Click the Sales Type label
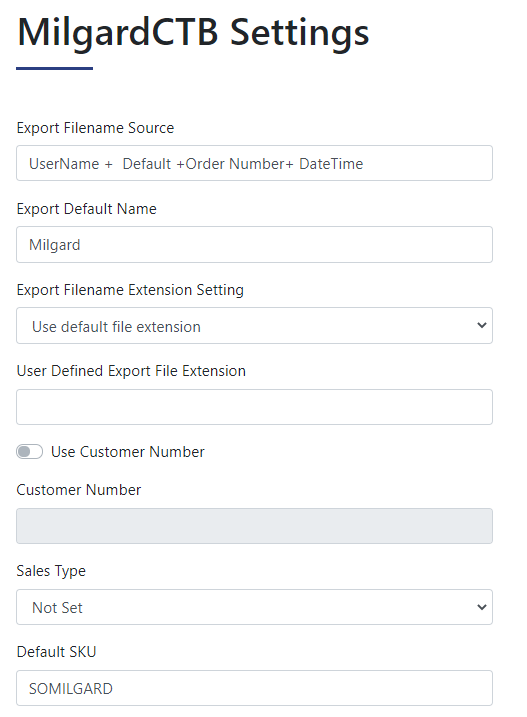Image resolution: width=527 pixels, height=717 pixels. (x=51, y=571)
